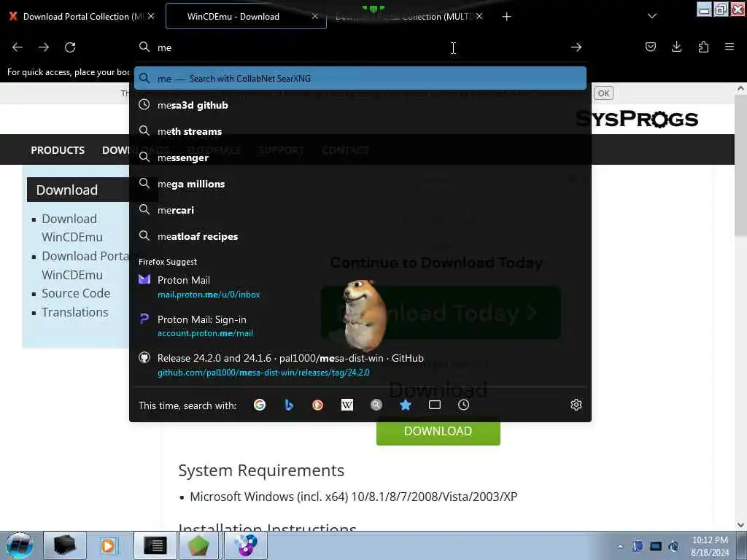Click the scrollbar up arrow
Image resolution: width=747 pixels, height=560 pixels.
740,88
